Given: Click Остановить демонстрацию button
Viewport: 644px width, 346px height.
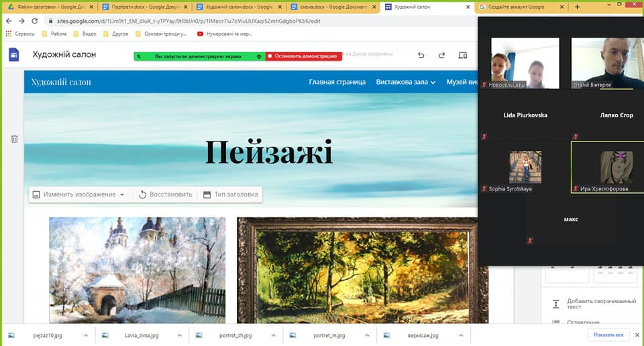Looking at the screenshot, I should 303,56.
